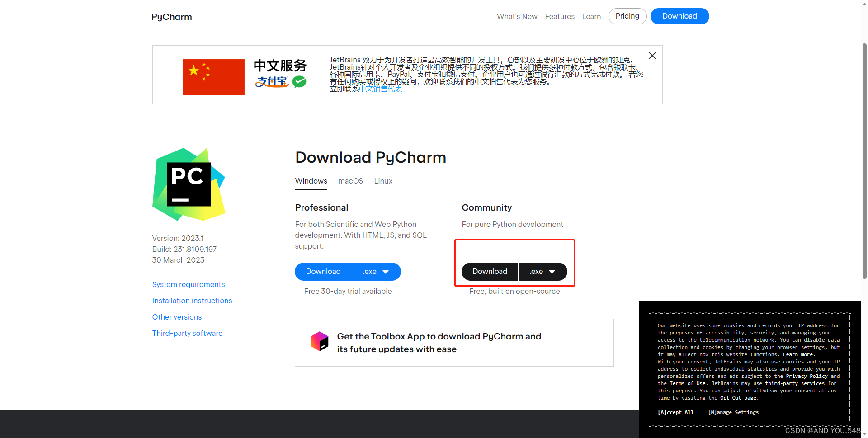Open Terms of Use link in cookie notice
Screen dimensions: 868x438
pyautogui.click(x=688, y=383)
